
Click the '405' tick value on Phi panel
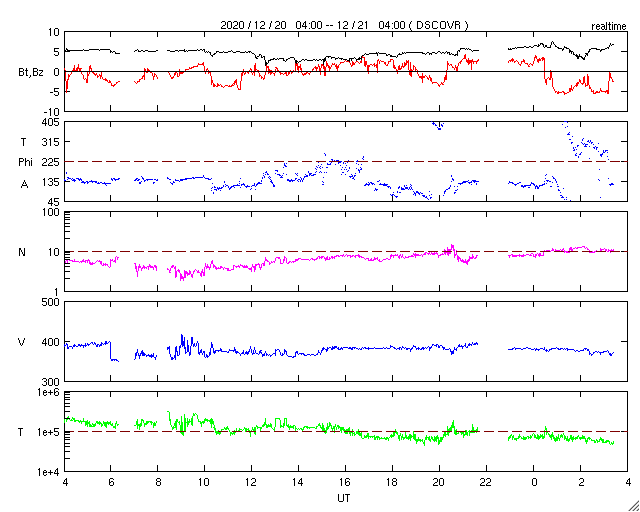tap(51, 122)
